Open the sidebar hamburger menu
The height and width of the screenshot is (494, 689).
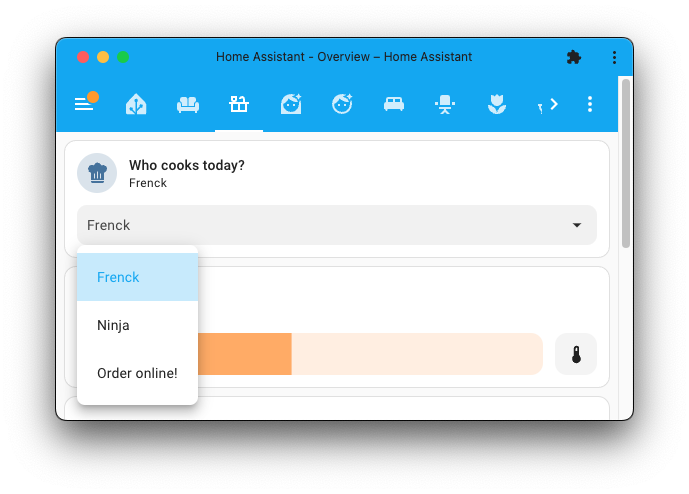(x=84, y=104)
